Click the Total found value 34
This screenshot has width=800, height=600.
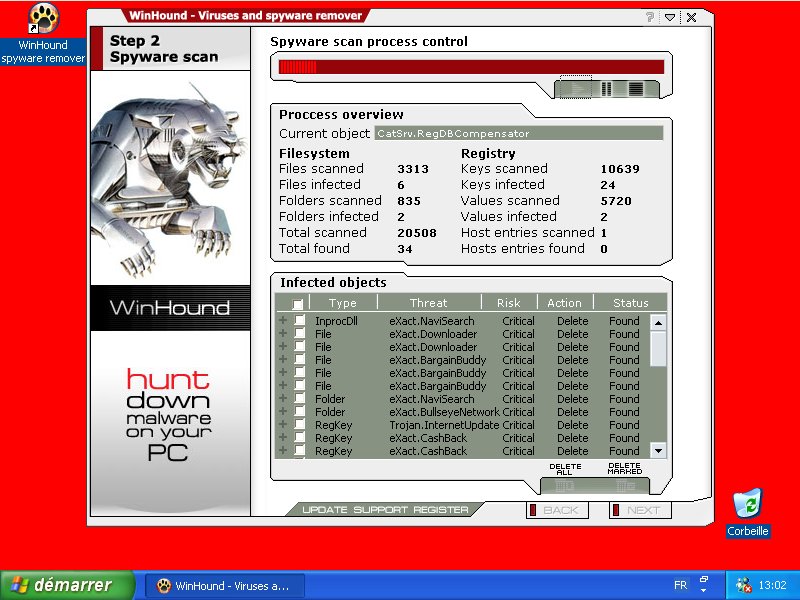pyautogui.click(x=405, y=249)
